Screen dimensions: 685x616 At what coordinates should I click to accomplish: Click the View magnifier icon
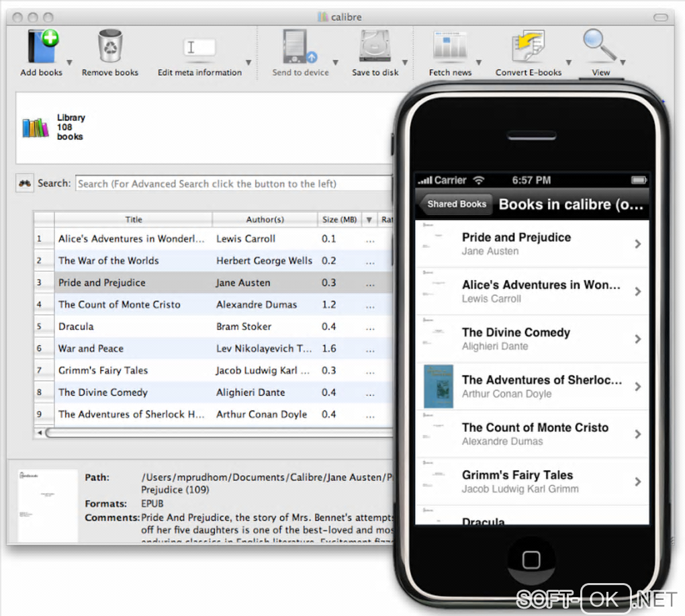[599, 45]
